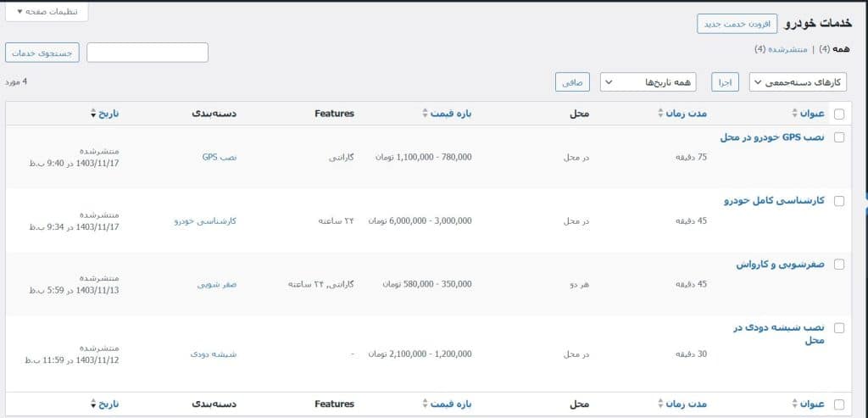Open the کارهای دسته‌جمعی bulk actions dropdown
Screen dimensions: 868x418
(798, 82)
